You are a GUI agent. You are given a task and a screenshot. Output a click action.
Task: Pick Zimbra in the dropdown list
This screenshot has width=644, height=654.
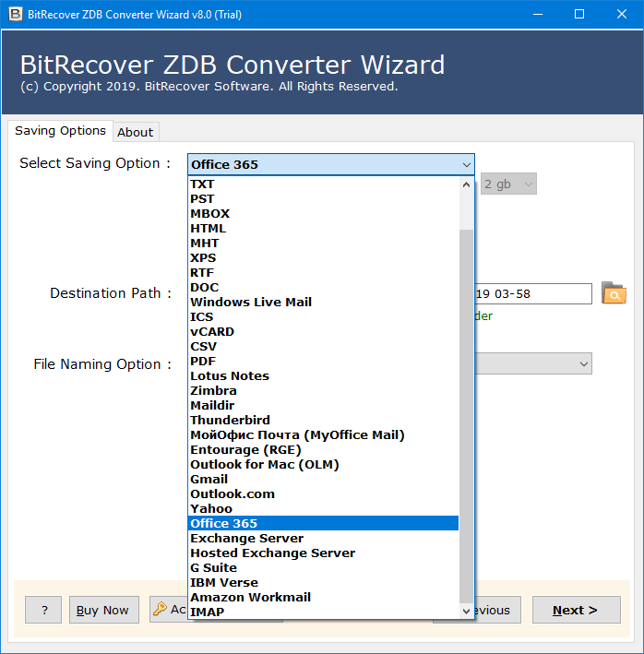point(323,391)
